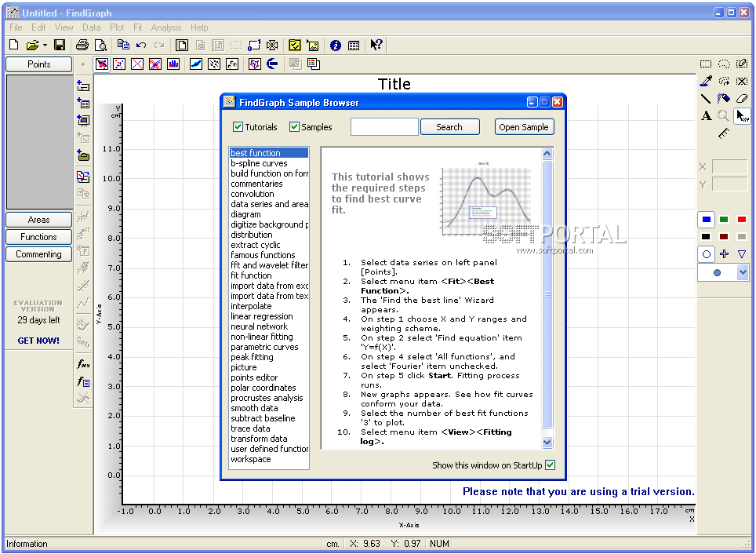Click the yellow checklist icon
The height and width of the screenshot is (554, 756).
pos(295,46)
